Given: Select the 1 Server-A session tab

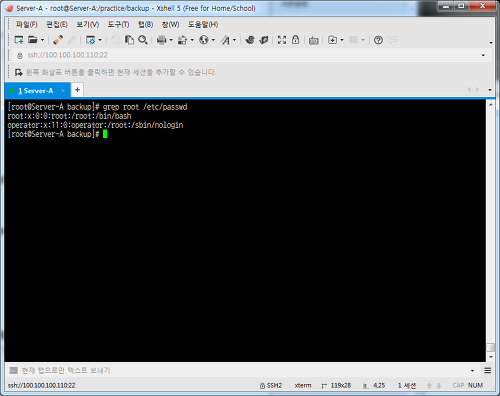Looking at the screenshot, I should pyautogui.click(x=36, y=91).
